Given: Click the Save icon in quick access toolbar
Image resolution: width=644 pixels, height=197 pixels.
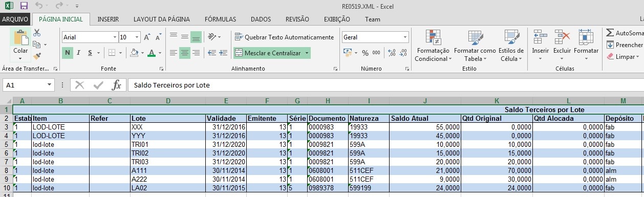Looking at the screenshot, I should point(24,6).
